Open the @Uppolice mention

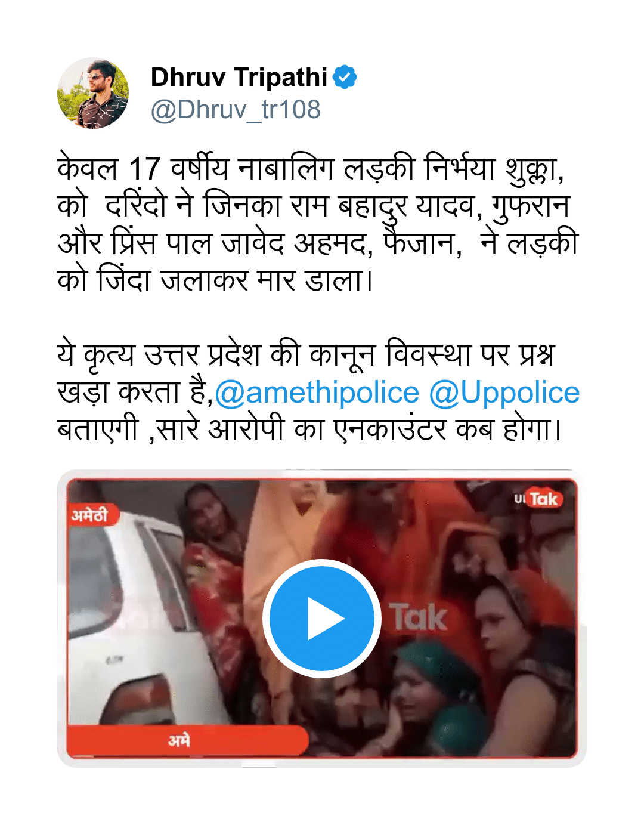click(x=504, y=393)
